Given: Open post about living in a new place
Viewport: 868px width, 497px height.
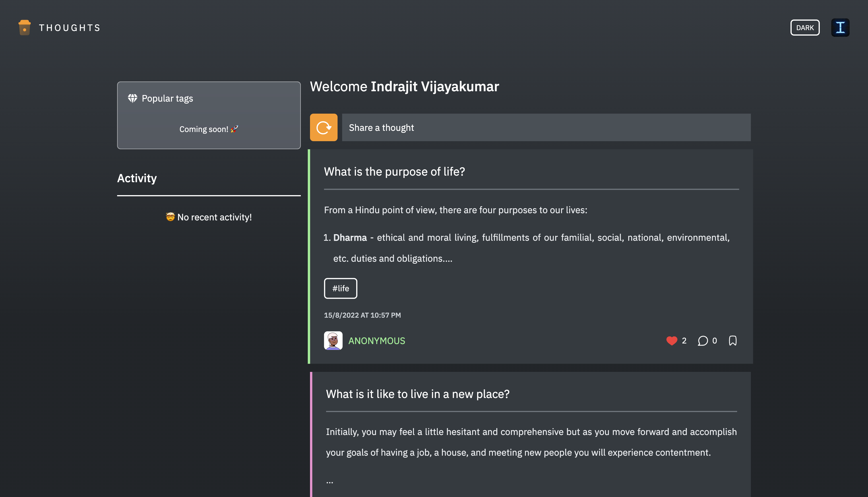Looking at the screenshot, I should (417, 394).
